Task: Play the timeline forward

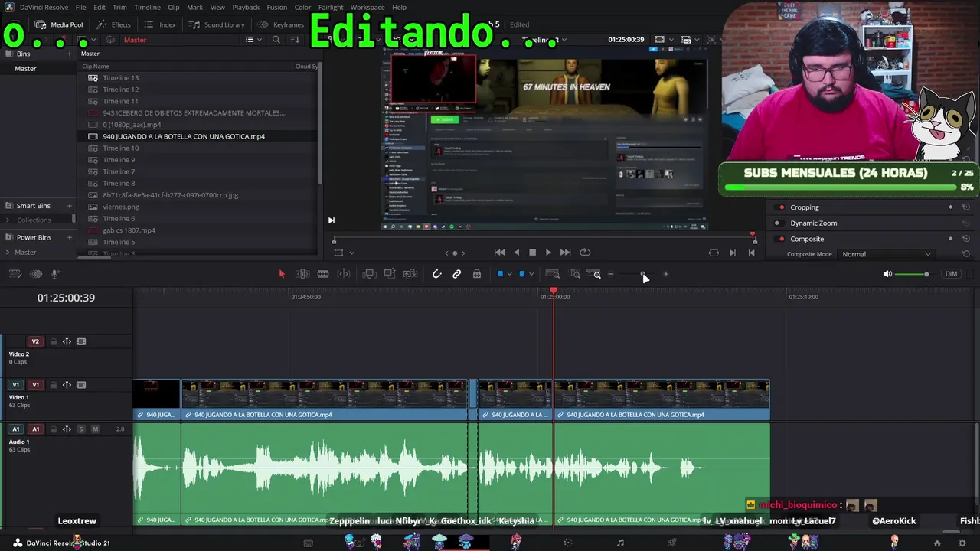Action: (548, 253)
